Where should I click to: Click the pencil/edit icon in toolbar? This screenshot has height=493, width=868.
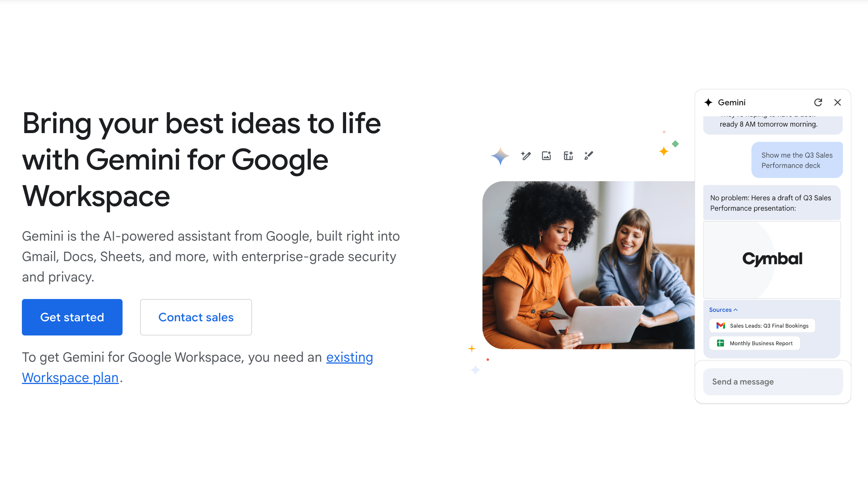tap(525, 156)
